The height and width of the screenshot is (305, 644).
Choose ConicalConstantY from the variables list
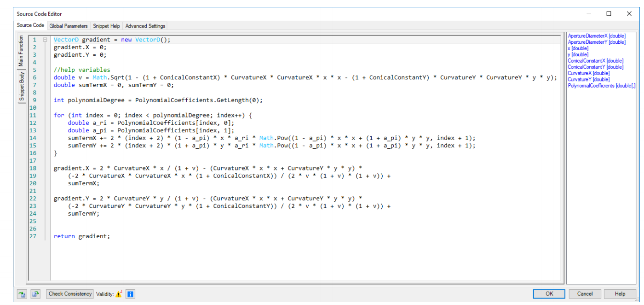[x=595, y=67]
